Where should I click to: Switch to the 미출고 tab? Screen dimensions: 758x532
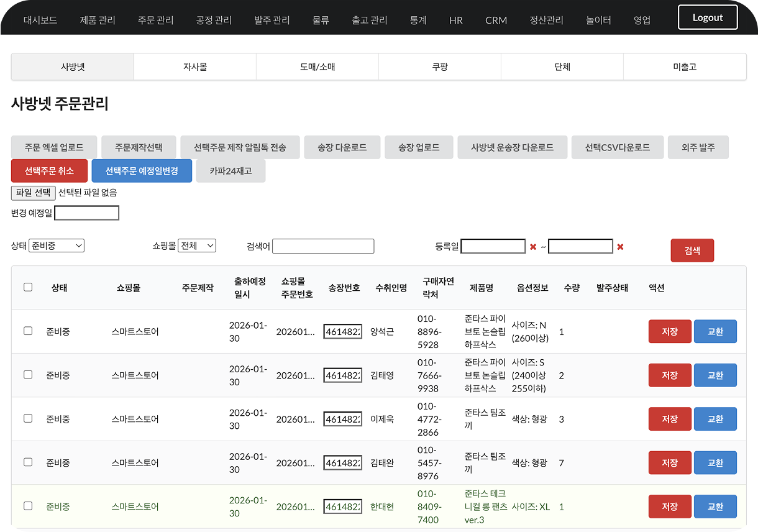tap(685, 66)
